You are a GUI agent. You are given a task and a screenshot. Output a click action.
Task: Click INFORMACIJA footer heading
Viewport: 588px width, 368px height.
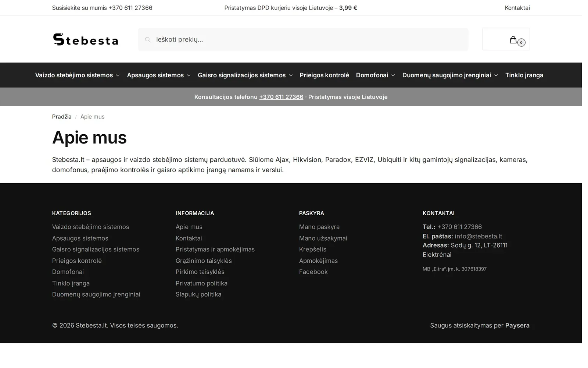pyautogui.click(x=195, y=213)
